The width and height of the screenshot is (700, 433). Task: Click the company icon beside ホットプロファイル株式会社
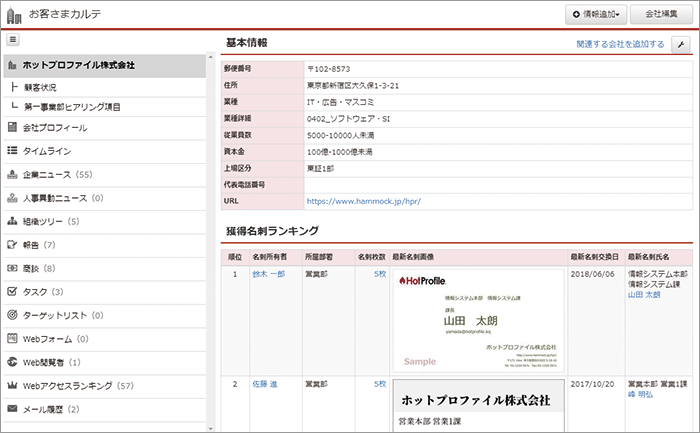coord(12,65)
